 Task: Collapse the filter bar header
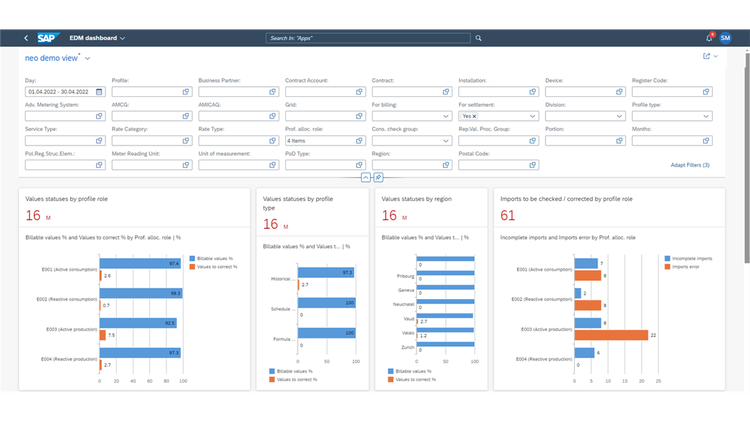click(x=365, y=178)
